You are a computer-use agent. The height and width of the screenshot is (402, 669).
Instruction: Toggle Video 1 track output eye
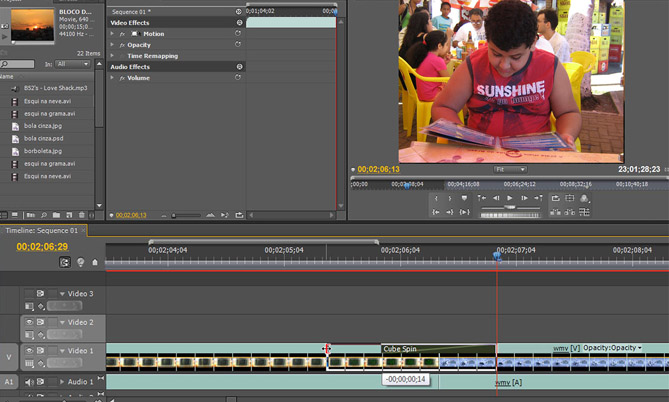point(29,351)
